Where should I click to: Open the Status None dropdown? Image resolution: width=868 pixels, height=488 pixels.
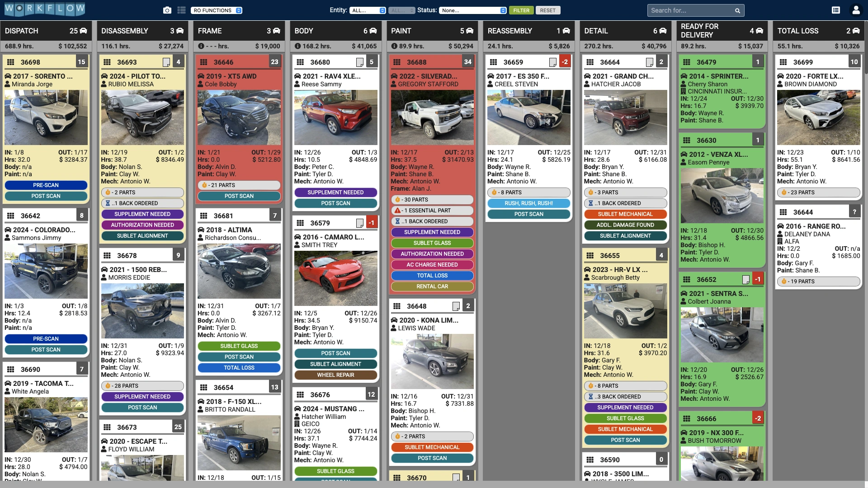click(x=472, y=10)
